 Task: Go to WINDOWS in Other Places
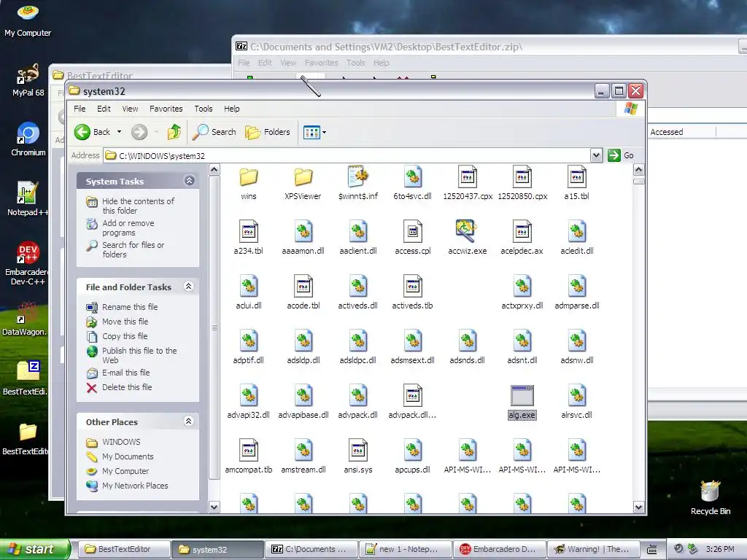[121, 442]
